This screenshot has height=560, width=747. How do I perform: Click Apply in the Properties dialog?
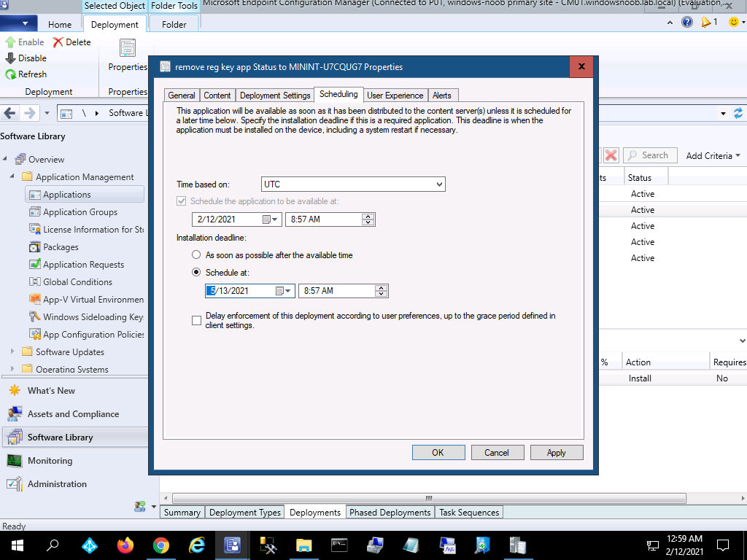pyautogui.click(x=557, y=452)
